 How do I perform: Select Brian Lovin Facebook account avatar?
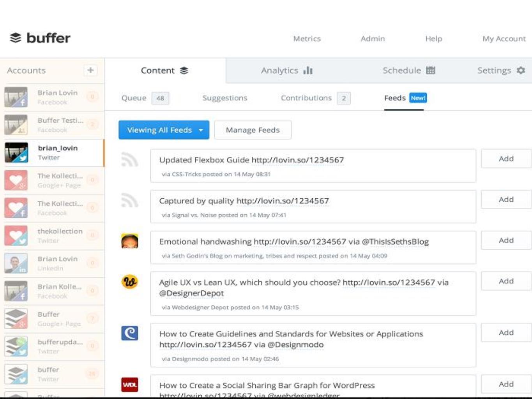(16, 97)
